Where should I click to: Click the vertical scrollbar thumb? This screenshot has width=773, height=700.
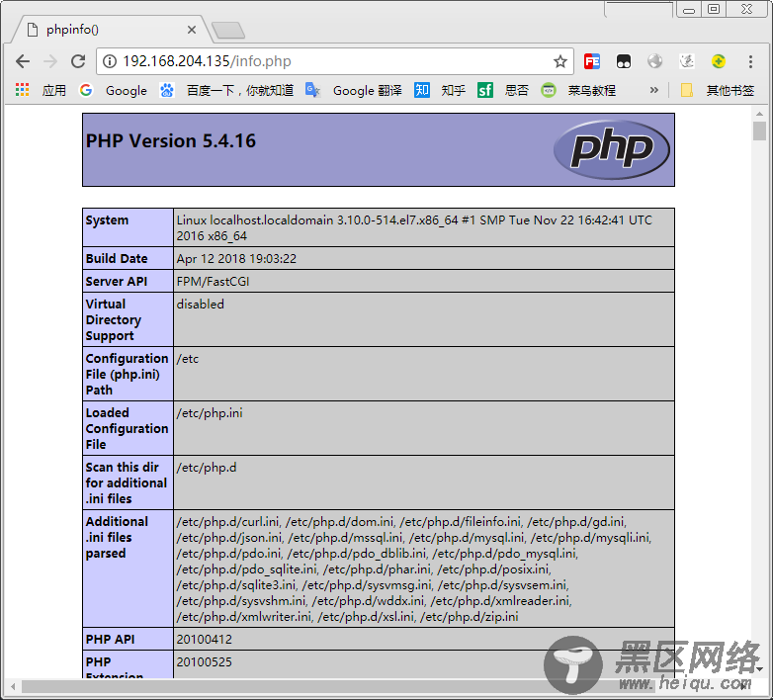[759, 131]
